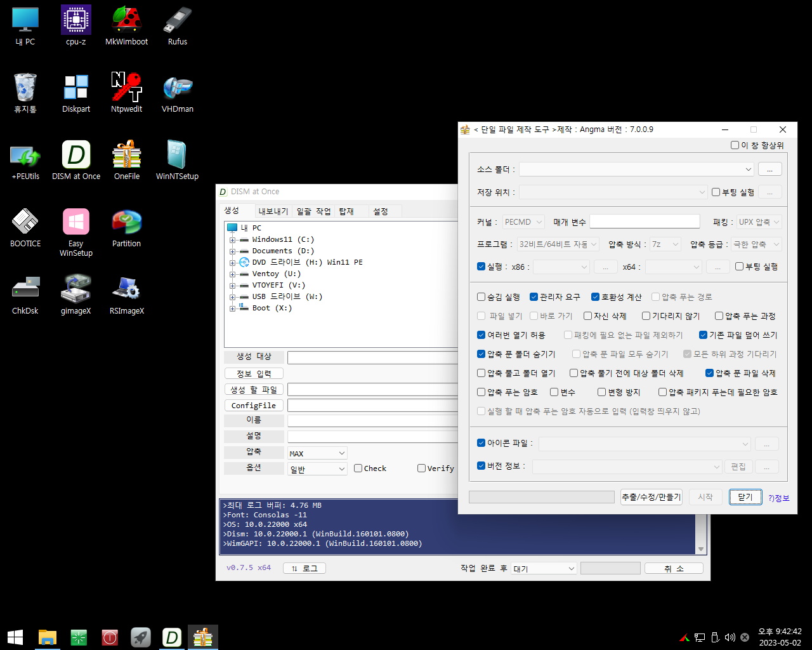Open the MkWimboot desktop icon

point(126,25)
